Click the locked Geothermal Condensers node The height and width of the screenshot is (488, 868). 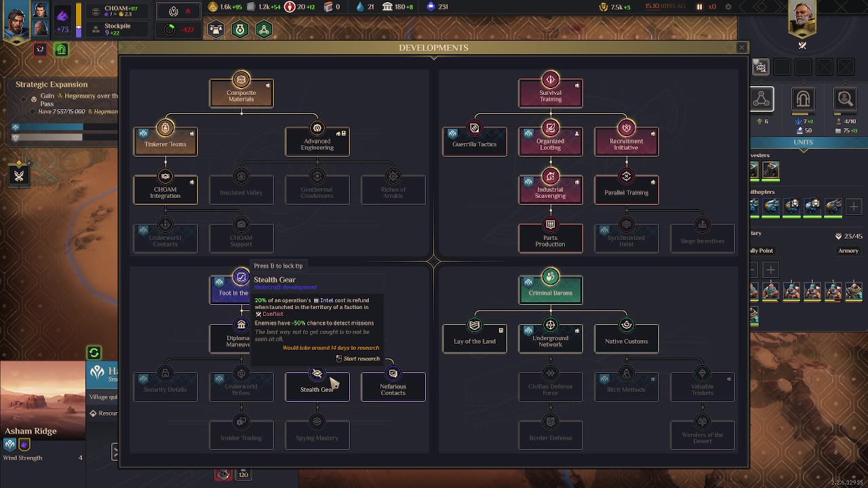(317, 190)
